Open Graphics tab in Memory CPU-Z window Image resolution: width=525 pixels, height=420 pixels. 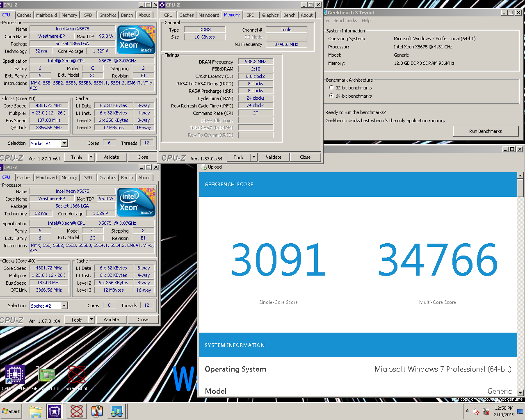270,15
